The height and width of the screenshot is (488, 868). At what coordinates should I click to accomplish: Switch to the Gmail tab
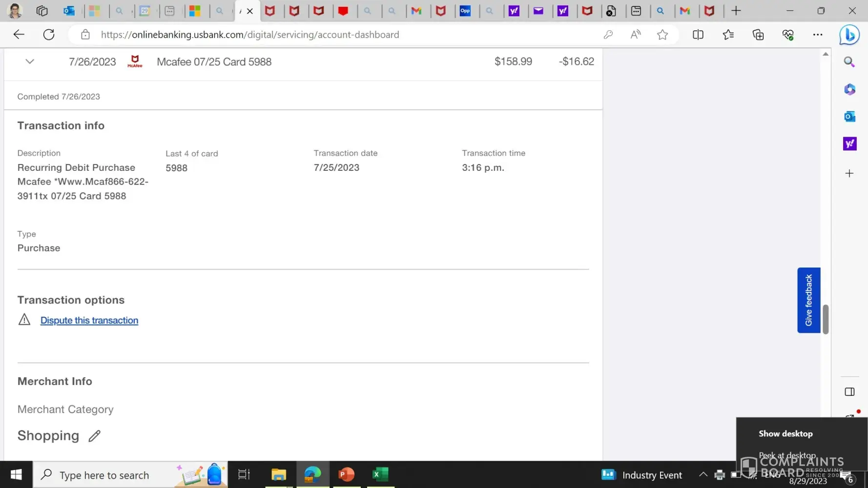[416, 11]
